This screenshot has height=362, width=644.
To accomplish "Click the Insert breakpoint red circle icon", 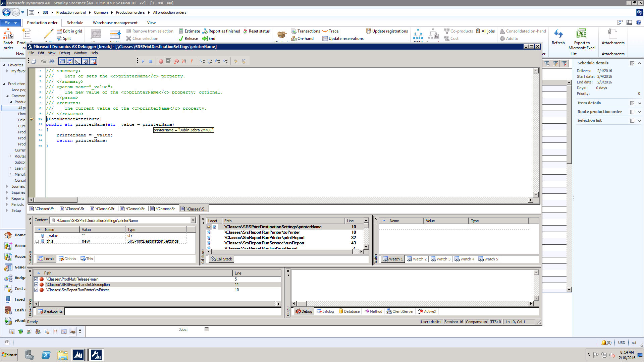I will [161, 61].
